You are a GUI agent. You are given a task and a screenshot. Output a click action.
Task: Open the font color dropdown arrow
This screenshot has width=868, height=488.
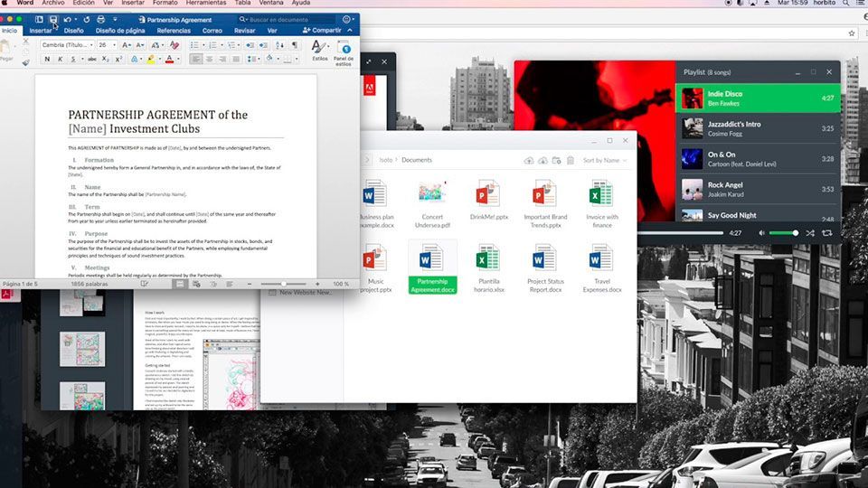tap(178, 60)
